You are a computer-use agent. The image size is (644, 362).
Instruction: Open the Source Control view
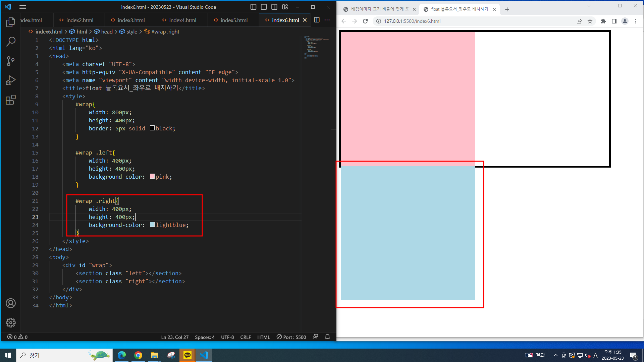tap(10, 61)
